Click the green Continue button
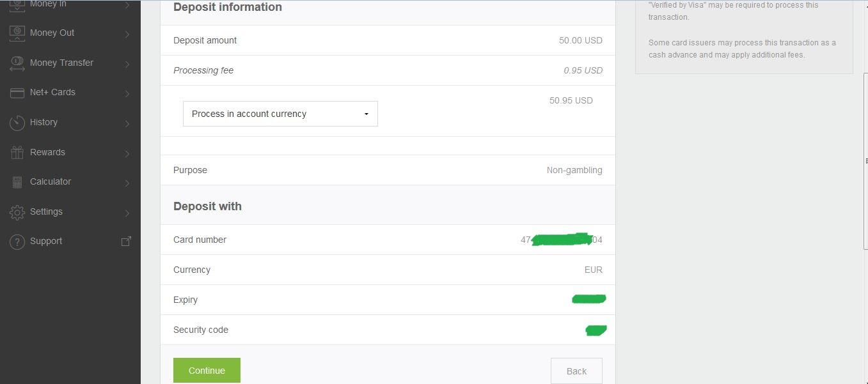This screenshot has height=384, width=868. (x=207, y=371)
